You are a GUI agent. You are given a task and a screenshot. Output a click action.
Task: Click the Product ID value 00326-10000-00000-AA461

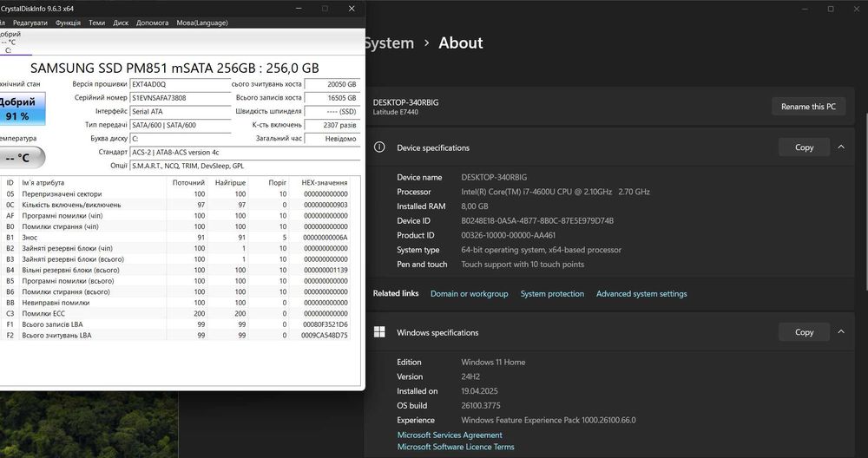(x=508, y=235)
